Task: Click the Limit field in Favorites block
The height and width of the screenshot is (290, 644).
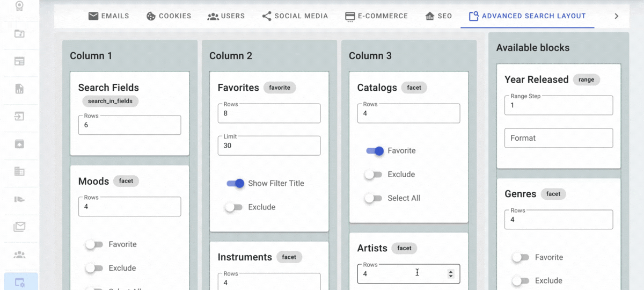Action: tap(269, 146)
